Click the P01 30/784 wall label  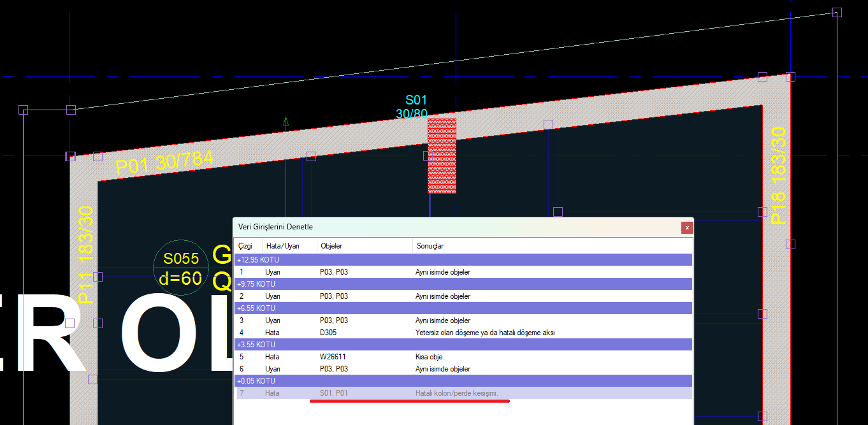(164, 162)
